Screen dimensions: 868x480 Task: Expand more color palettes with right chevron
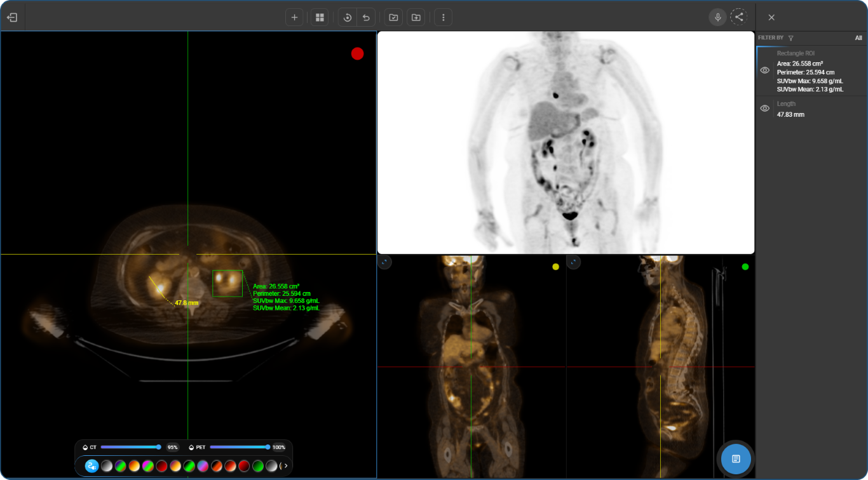click(x=286, y=466)
